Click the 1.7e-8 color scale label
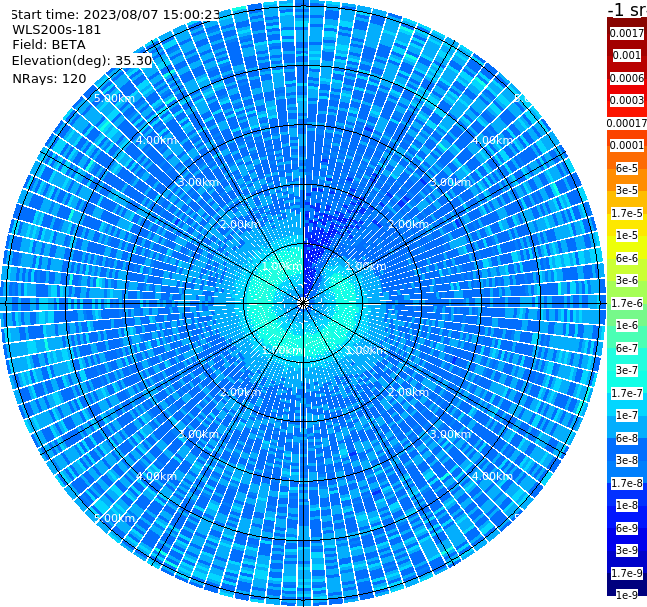Image resolution: width=647 pixels, height=607 pixels. pyautogui.click(x=627, y=483)
